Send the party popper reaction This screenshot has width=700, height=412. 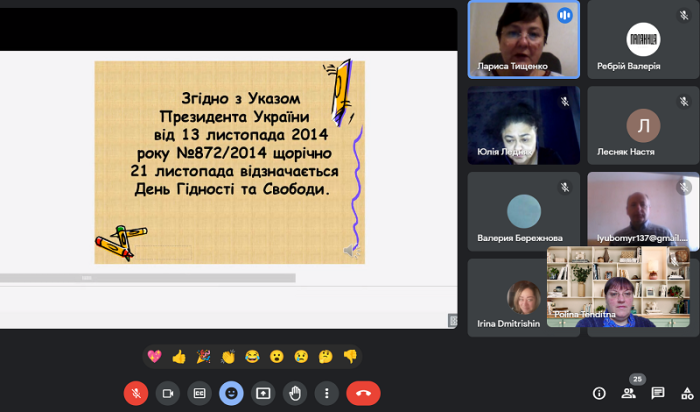click(203, 356)
